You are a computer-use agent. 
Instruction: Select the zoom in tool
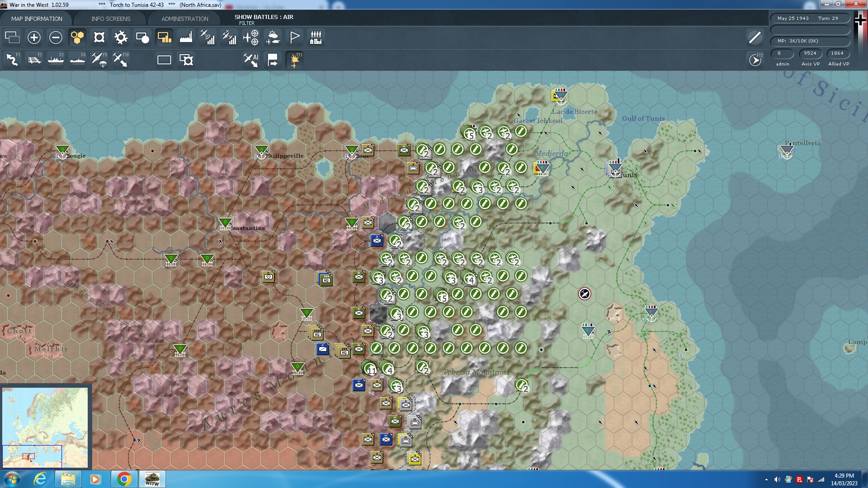pyautogui.click(x=34, y=38)
